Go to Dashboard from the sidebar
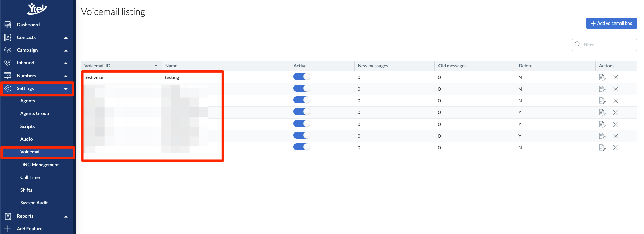This screenshot has width=644, height=234. pyautogui.click(x=28, y=25)
